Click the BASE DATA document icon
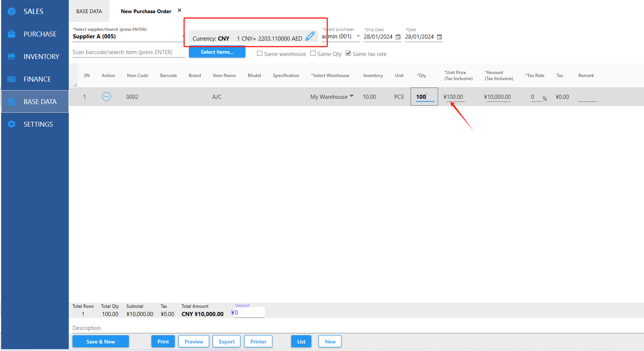This screenshot has height=351, width=644. point(12,101)
